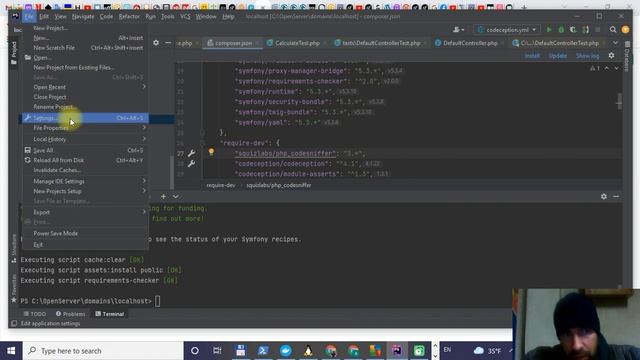Click the PhpStorm icon in the Windows taskbar

point(396,351)
